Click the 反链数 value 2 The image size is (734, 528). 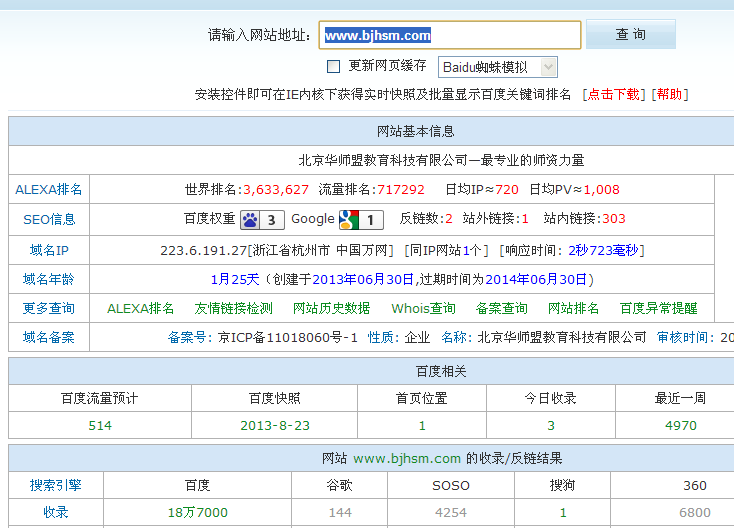tap(449, 219)
